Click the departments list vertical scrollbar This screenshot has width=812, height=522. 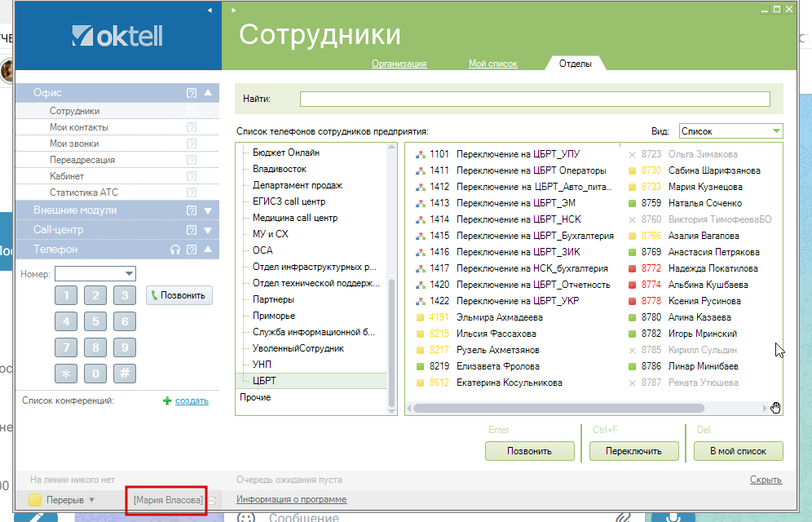(391, 343)
